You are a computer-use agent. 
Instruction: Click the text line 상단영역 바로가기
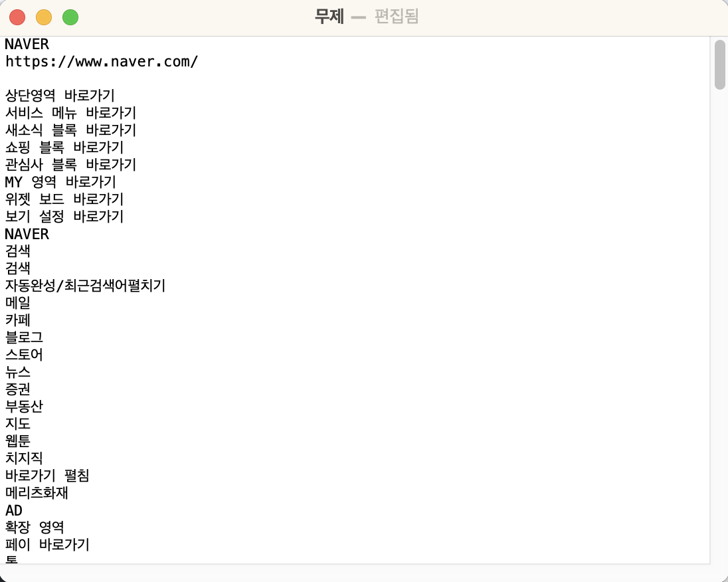tap(60, 96)
